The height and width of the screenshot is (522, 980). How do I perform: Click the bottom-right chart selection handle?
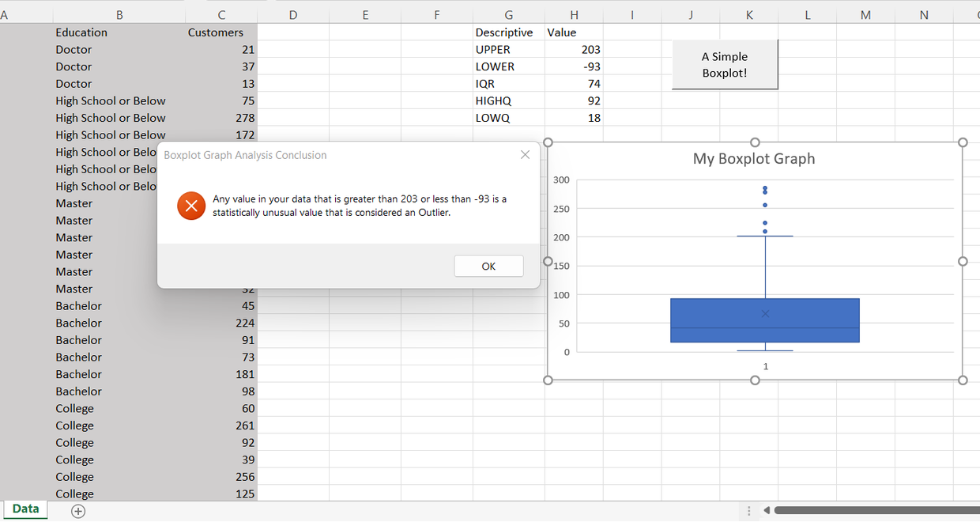(963, 380)
